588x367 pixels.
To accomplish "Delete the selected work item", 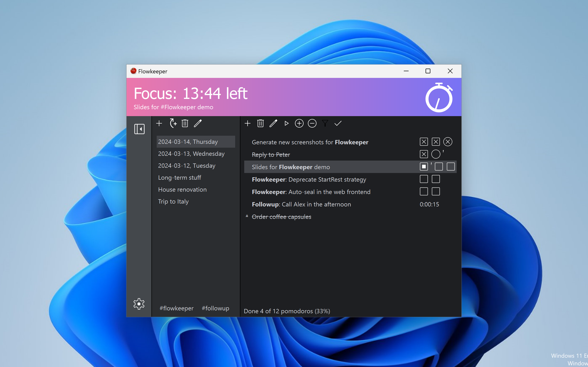I will [x=261, y=123].
